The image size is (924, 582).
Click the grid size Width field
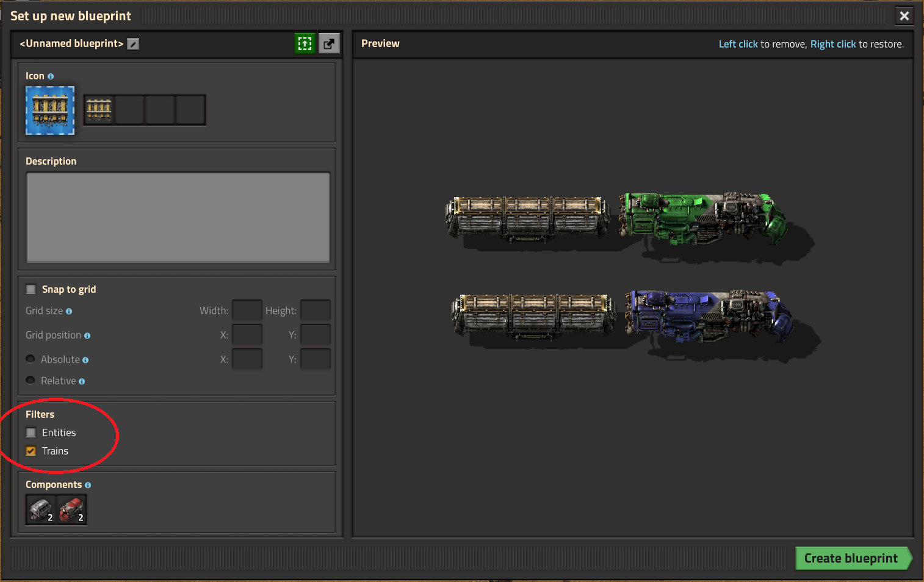pos(247,311)
